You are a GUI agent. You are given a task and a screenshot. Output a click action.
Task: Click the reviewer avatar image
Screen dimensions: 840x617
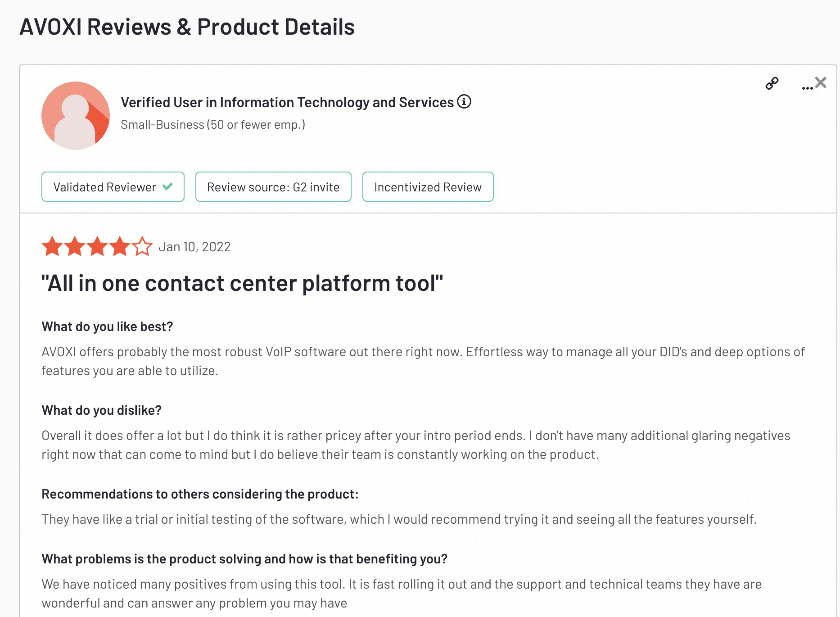(x=76, y=116)
